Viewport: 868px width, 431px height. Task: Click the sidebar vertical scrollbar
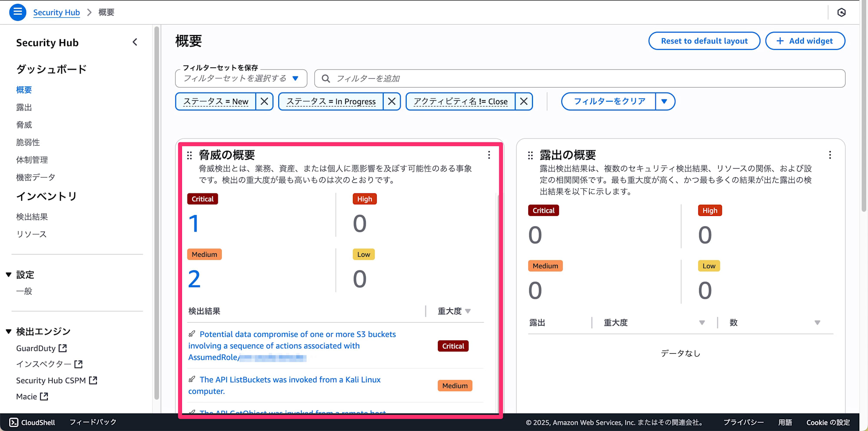157,213
